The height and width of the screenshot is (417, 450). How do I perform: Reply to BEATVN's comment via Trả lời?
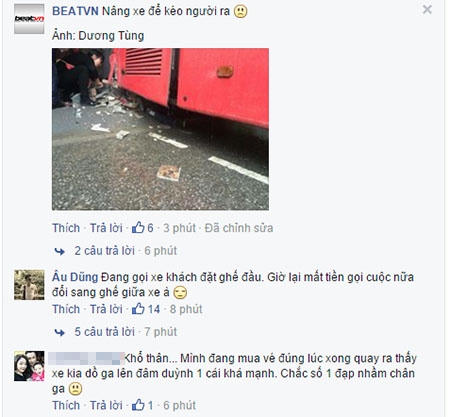(x=106, y=228)
